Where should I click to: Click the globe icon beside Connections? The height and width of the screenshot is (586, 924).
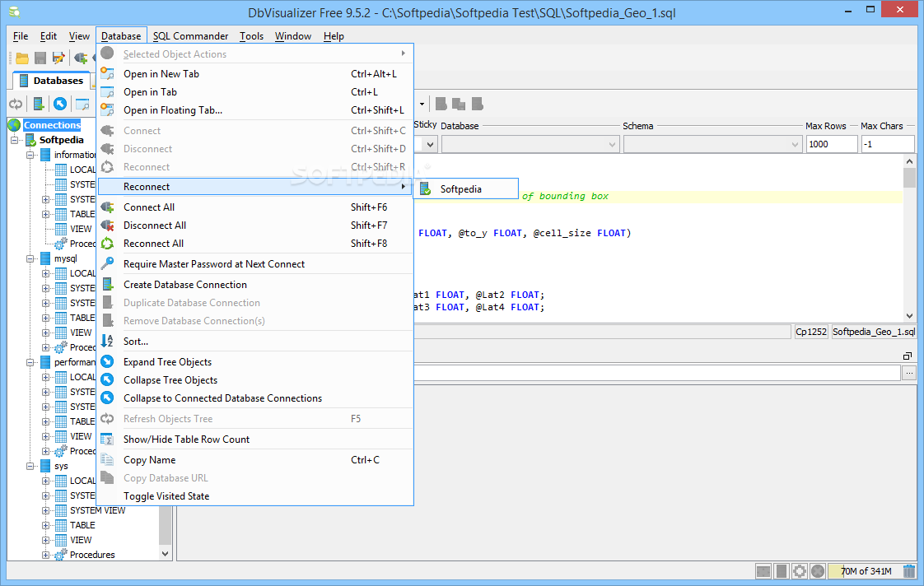click(14, 125)
